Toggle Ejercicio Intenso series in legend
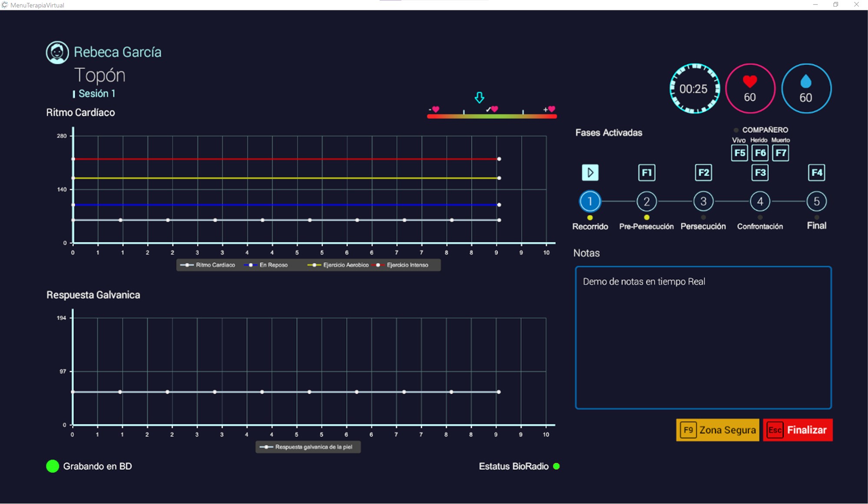The image size is (868, 504). click(x=402, y=265)
